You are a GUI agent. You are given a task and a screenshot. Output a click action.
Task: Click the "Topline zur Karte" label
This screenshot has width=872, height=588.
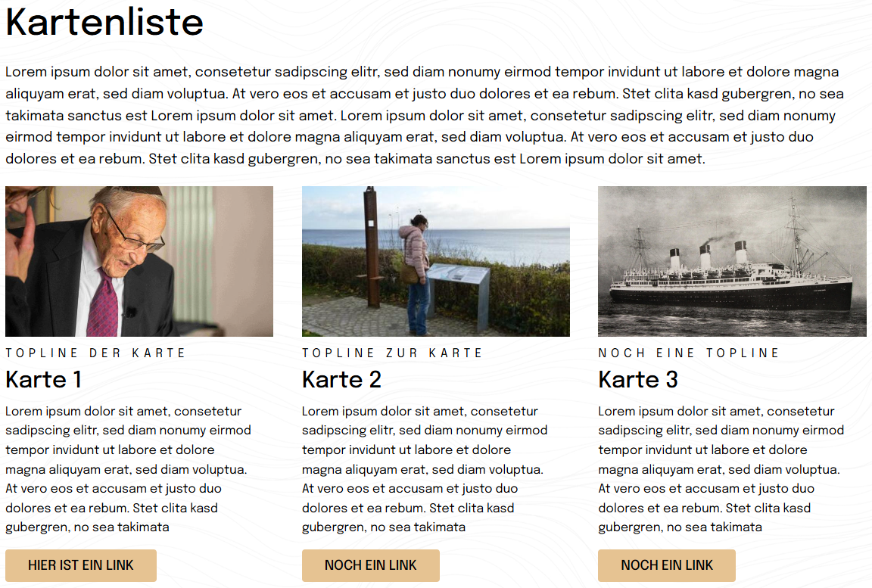392,353
